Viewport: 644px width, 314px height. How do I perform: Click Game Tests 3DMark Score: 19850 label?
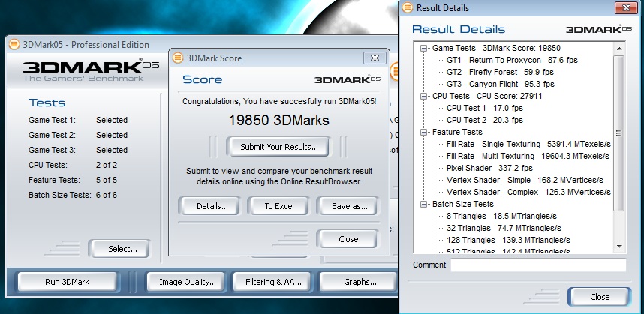pyautogui.click(x=496, y=49)
